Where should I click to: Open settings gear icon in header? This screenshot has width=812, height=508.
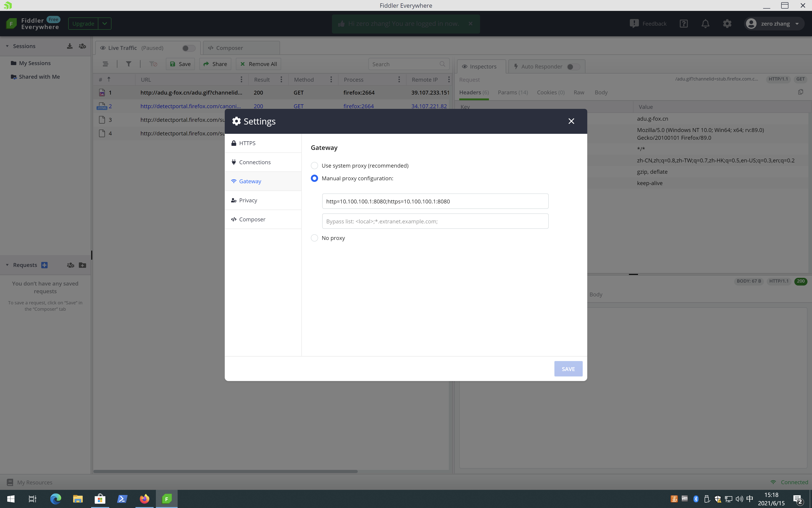click(727, 24)
